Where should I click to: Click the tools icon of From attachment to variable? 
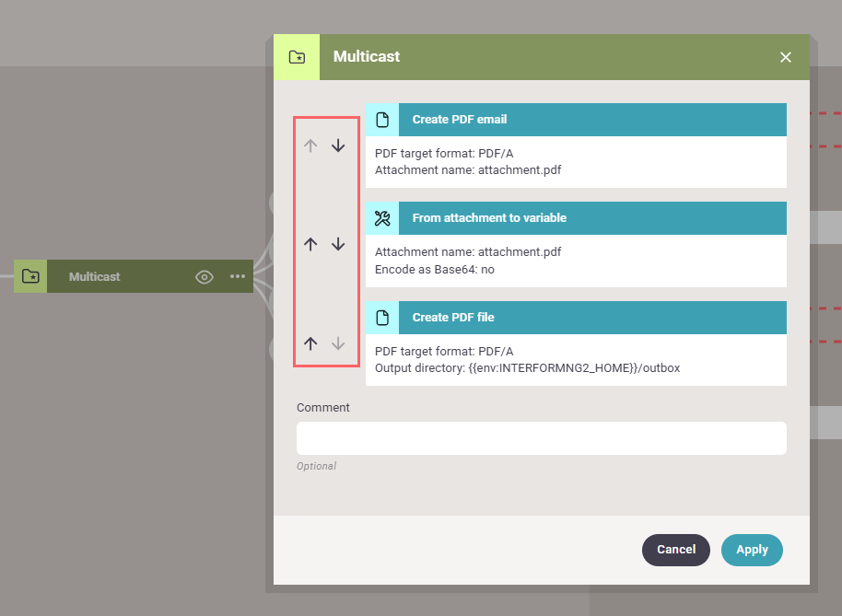[x=382, y=218]
